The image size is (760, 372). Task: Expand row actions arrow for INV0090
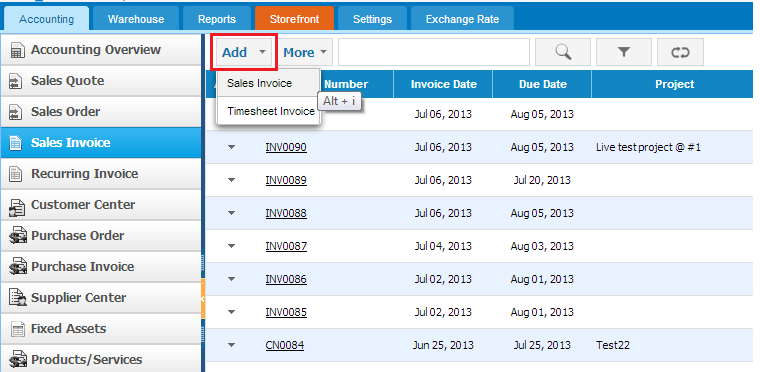point(231,147)
